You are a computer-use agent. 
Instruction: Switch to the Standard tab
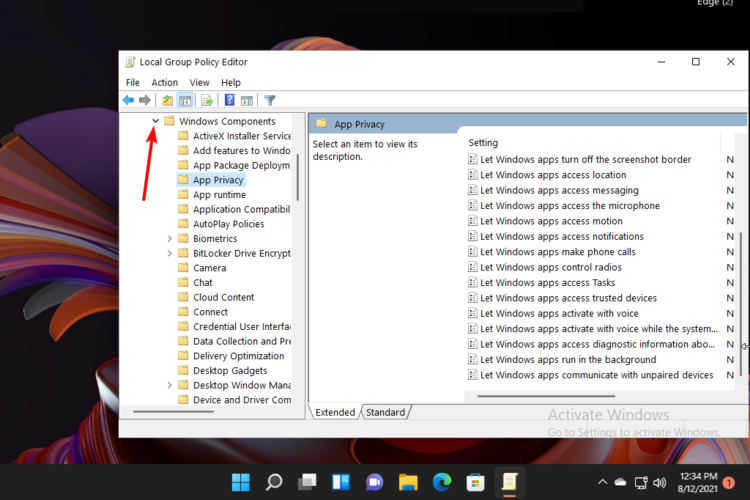click(x=385, y=412)
